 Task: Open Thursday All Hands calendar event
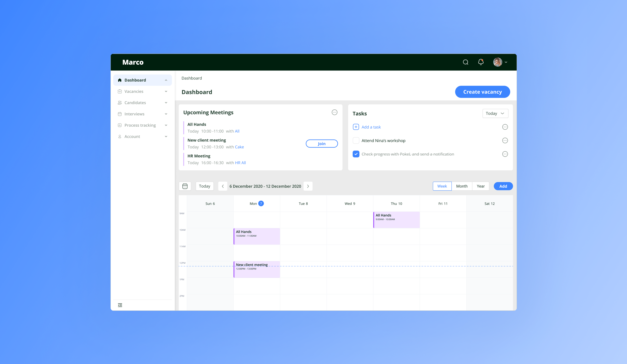click(396, 220)
